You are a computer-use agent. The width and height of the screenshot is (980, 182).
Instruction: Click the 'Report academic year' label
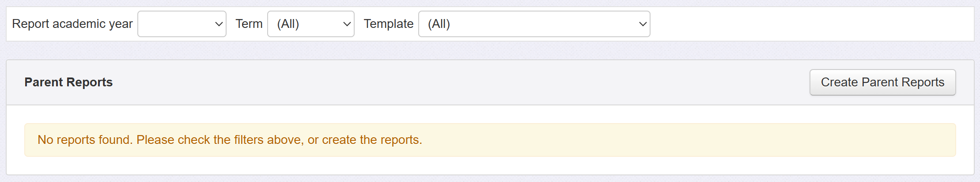(72, 24)
